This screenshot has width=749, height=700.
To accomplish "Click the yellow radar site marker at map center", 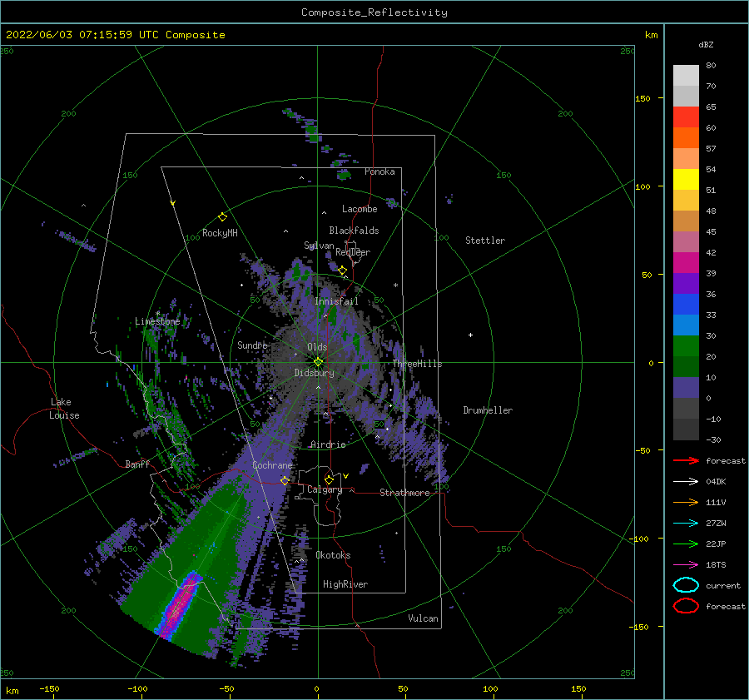I will [x=318, y=362].
